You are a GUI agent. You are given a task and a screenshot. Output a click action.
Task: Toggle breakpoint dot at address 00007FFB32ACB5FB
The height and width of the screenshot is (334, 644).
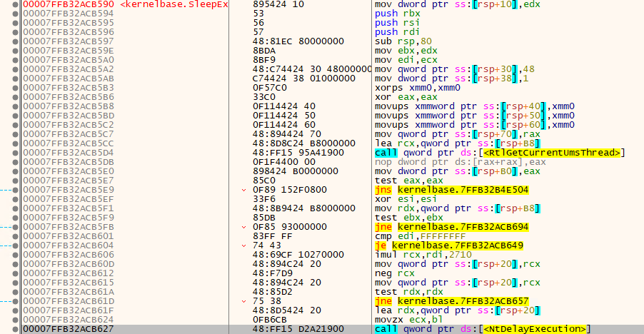click(16, 227)
